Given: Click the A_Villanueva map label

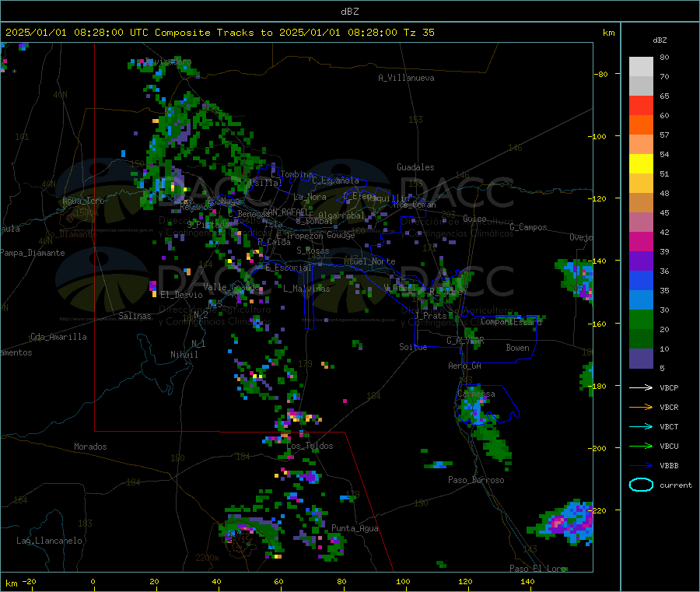Looking at the screenshot, I should pyautogui.click(x=406, y=78).
